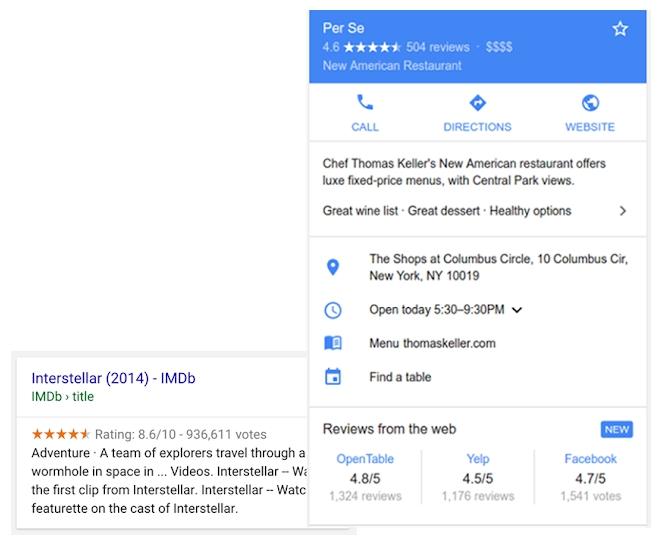Click Reviews from the web heading
Screen dimensions: 665x536
pos(389,429)
